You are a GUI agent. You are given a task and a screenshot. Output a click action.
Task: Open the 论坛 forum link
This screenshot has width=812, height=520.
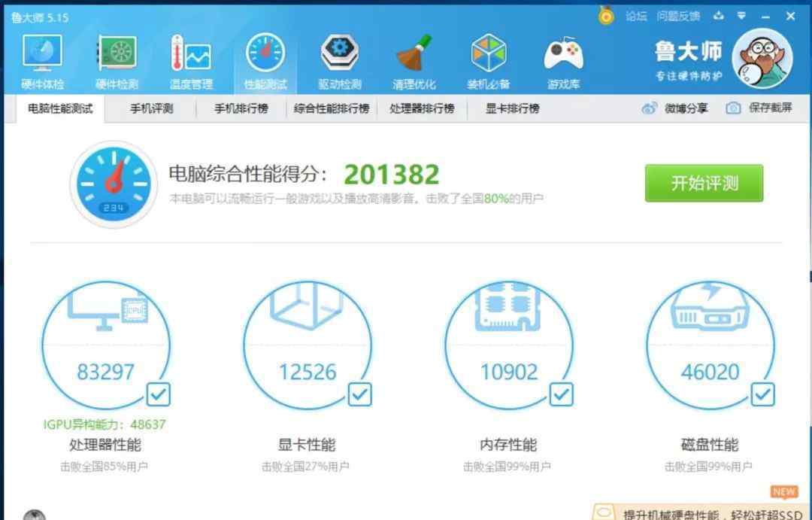point(636,17)
